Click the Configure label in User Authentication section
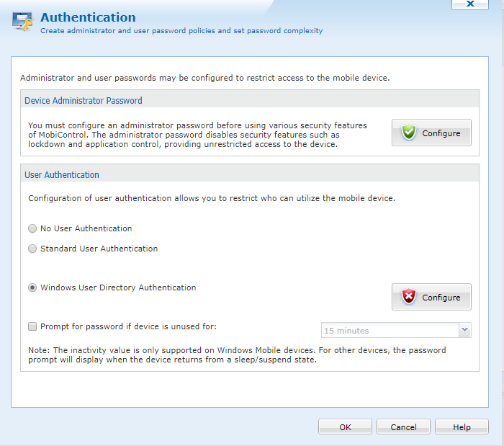The height and width of the screenshot is (446, 504). (x=441, y=298)
